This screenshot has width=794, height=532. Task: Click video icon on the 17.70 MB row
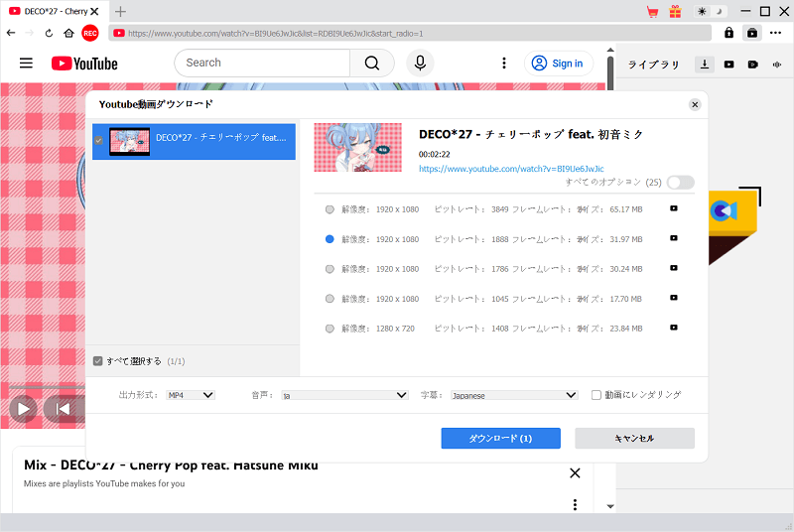coord(674,298)
